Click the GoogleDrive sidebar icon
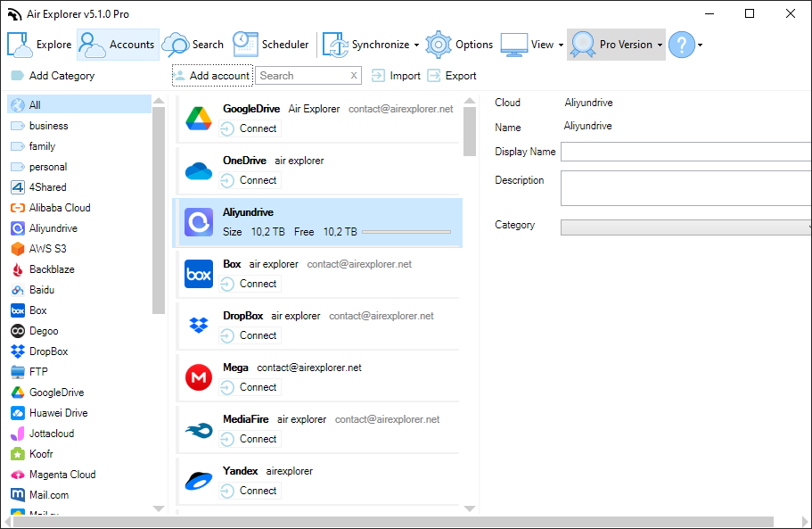 tap(18, 393)
